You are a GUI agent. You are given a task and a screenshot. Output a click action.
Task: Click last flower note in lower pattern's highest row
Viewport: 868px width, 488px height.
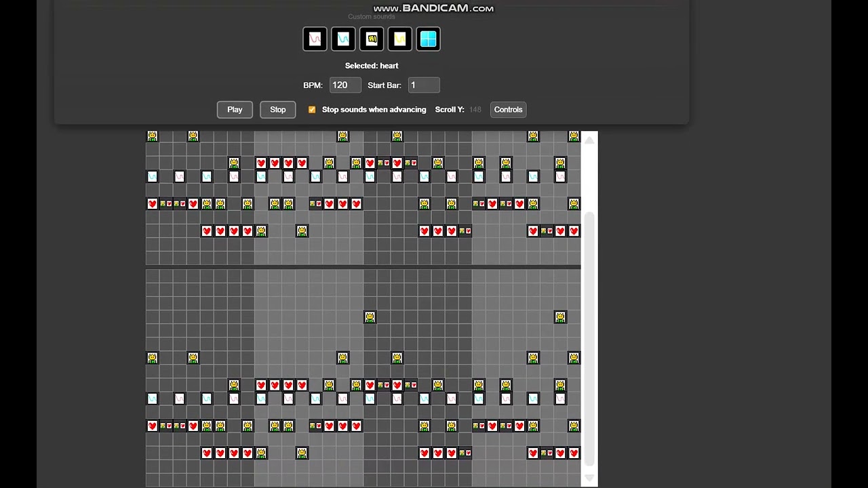(560, 317)
